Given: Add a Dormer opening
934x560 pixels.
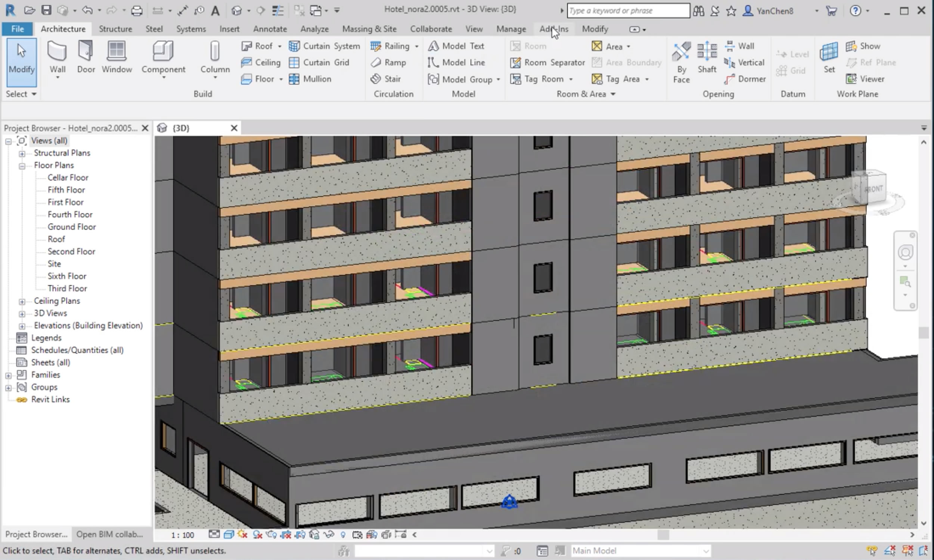Looking at the screenshot, I should pos(745,79).
